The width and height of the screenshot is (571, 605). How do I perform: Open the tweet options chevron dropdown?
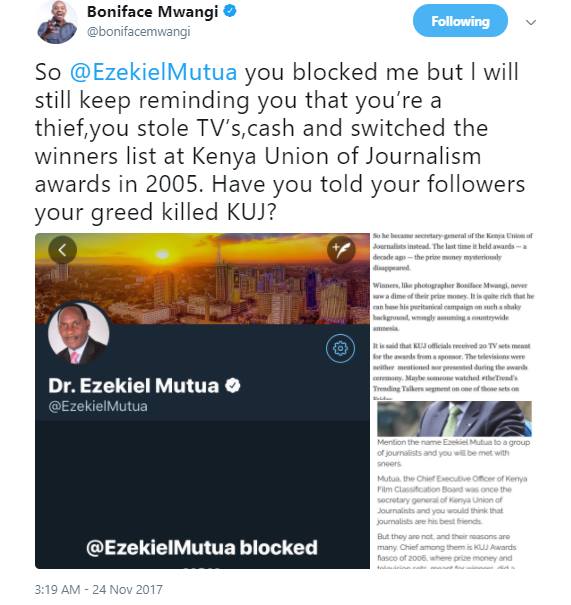click(x=531, y=22)
